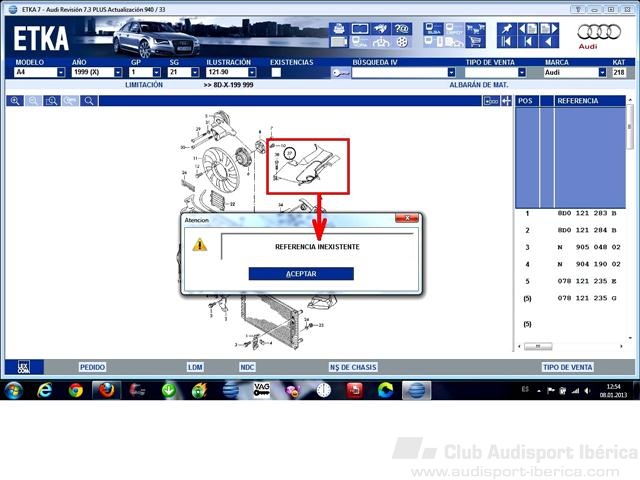Select part row 078 121 235 E

(570, 281)
